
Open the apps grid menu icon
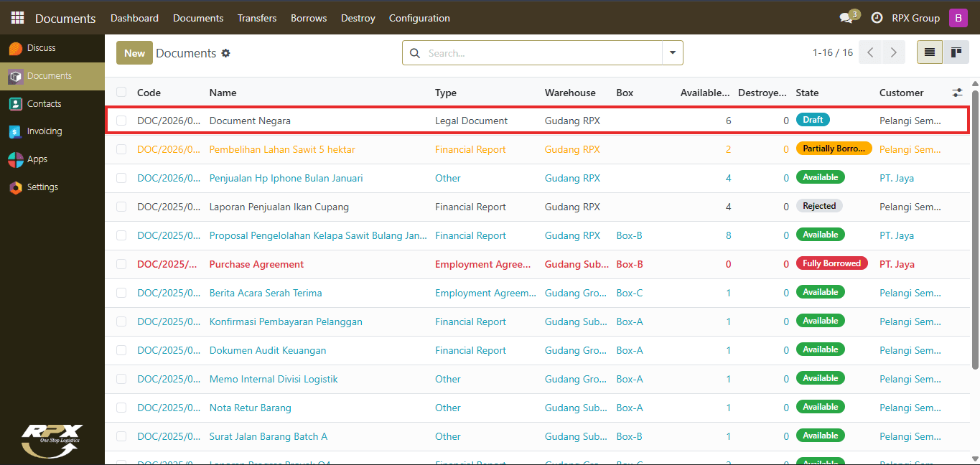[17, 18]
